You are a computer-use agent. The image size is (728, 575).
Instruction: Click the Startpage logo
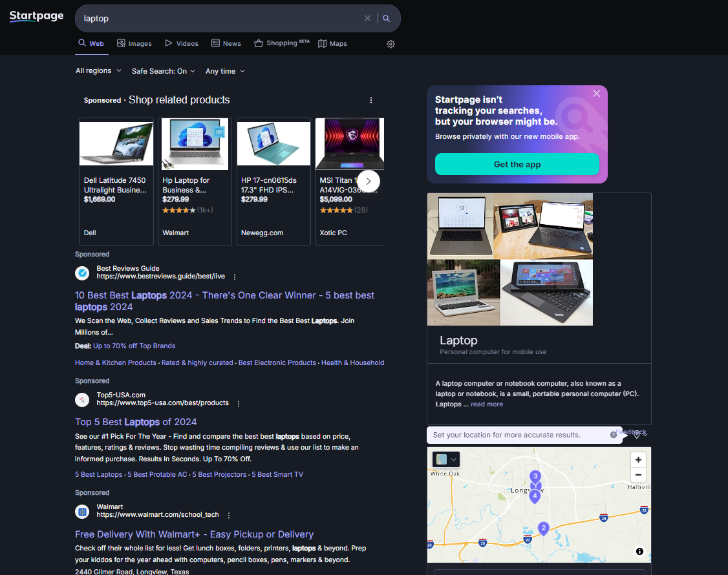point(36,17)
